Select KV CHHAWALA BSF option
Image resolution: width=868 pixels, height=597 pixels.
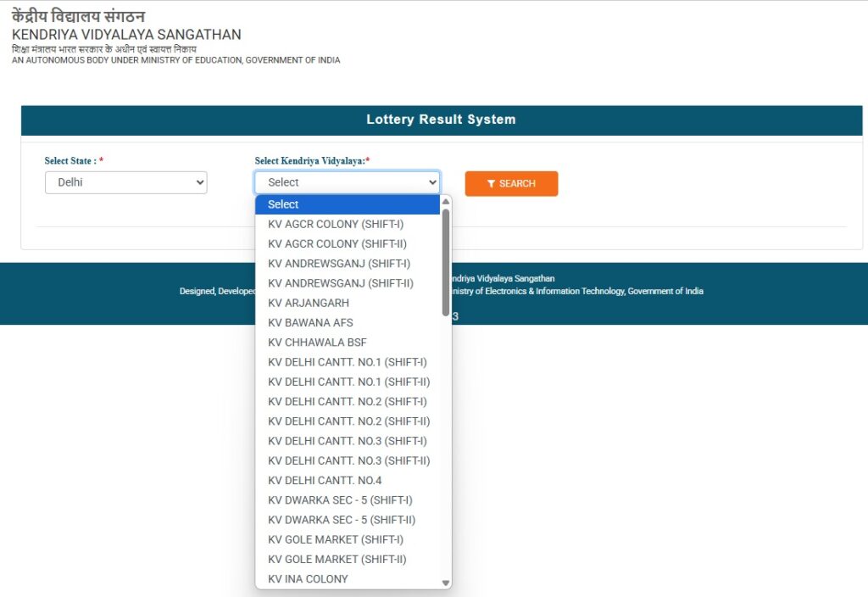point(347,343)
